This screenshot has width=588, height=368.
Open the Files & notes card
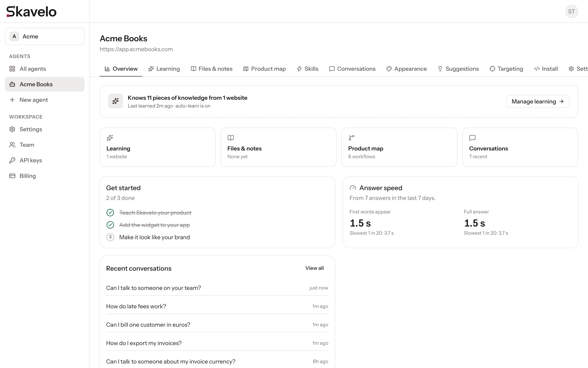tap(278, 147)
